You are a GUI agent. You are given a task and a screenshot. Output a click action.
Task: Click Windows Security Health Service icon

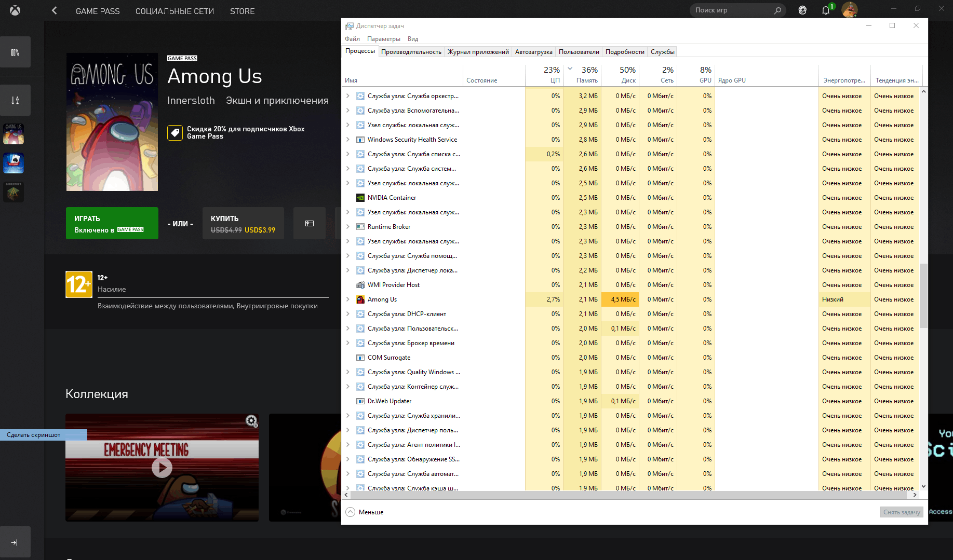click(360, 140)
